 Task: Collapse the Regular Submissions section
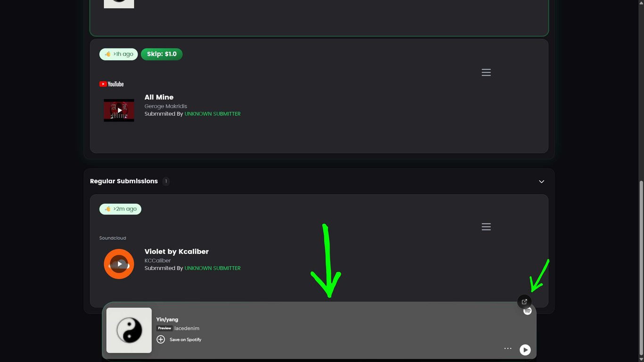[541, 181]
